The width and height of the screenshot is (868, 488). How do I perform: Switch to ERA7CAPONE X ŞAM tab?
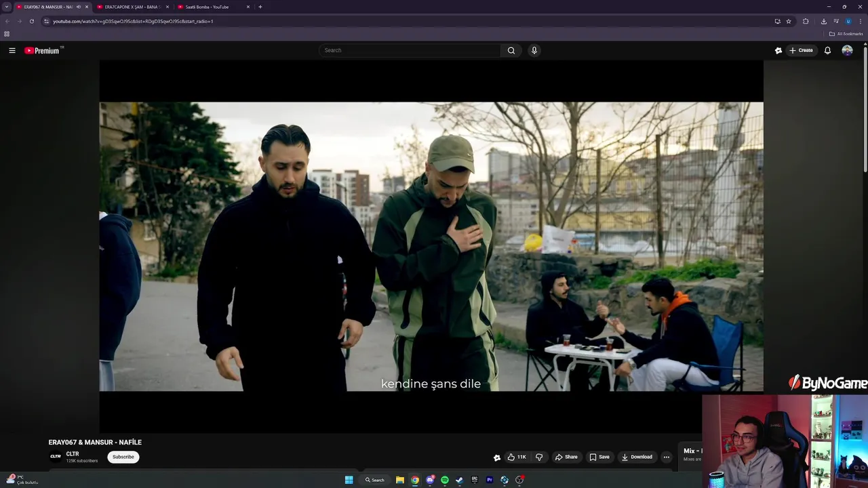click(132, 7)
